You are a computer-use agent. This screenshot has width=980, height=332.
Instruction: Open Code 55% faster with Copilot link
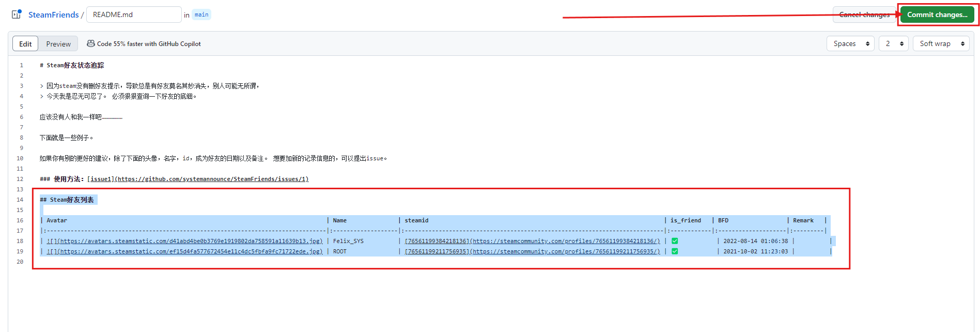click(149, 44)
